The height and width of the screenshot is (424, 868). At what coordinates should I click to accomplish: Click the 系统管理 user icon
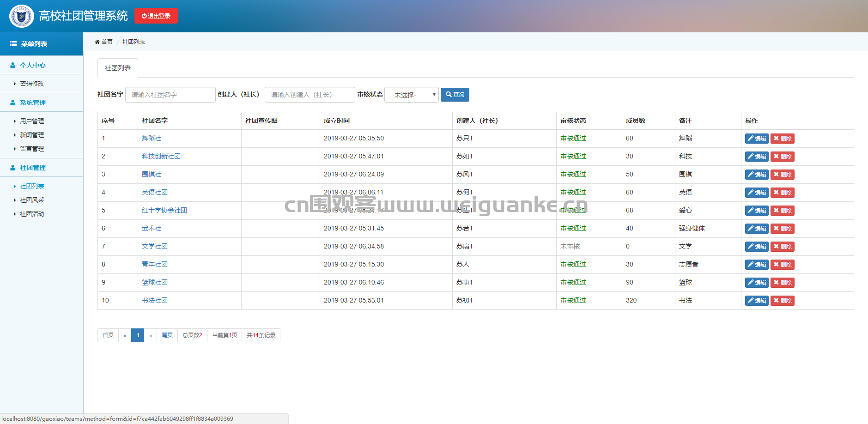(x=13, y=103)
